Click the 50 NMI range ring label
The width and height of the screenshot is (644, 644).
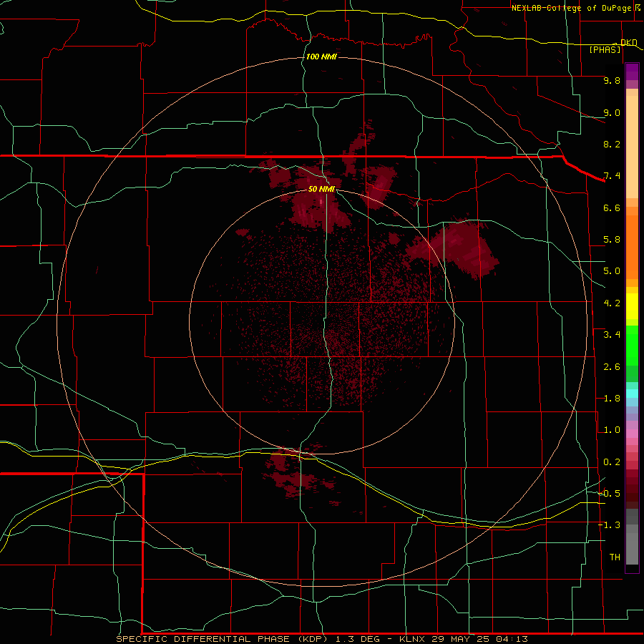[x=321, y=189]
